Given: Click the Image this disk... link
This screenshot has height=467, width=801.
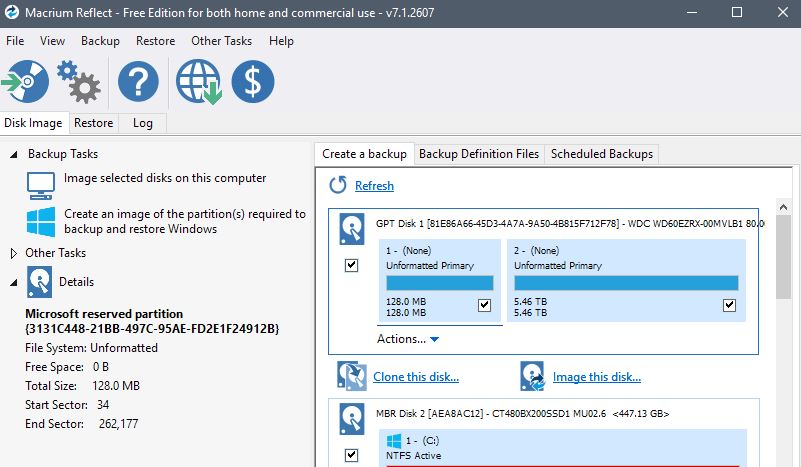Looking at the screenshot, I should (x=597, y=377).
